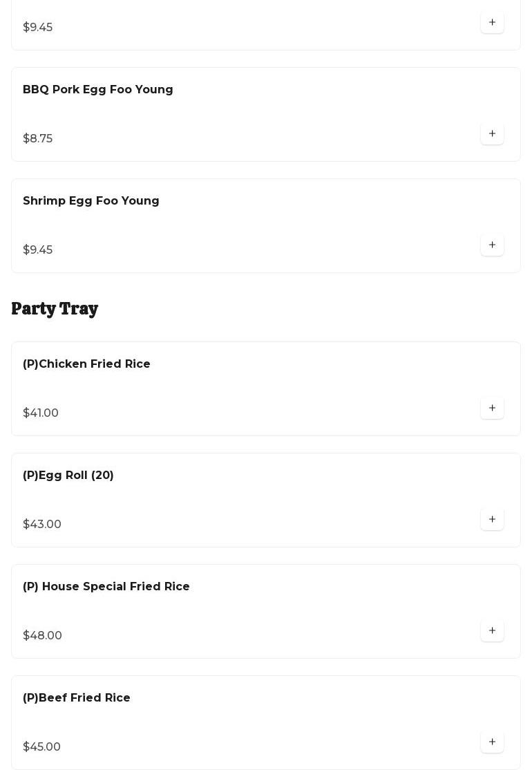Select the Shrimp Egg Foo Young title

[x=91, y=201]
